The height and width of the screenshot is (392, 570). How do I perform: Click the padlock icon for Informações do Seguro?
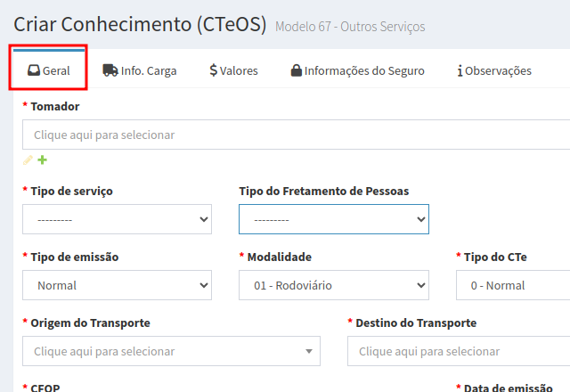click(x=296, y=71)
